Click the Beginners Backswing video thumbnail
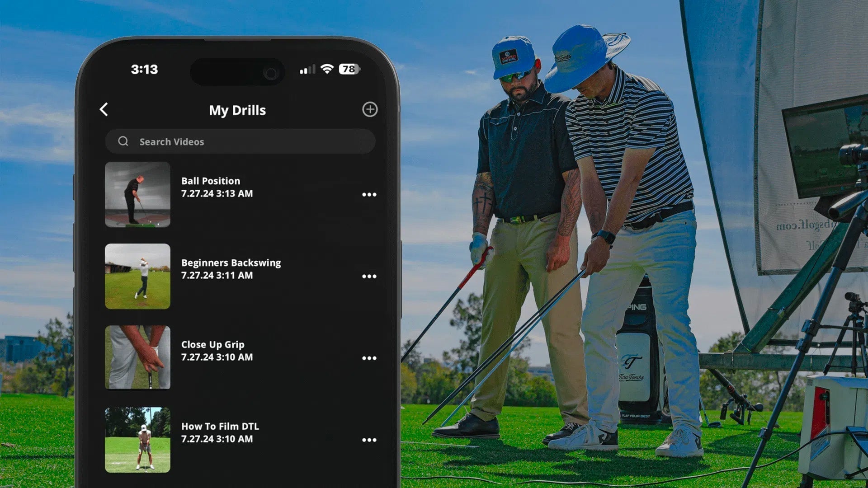The image size is (868, 488). pyautogui.click(x=137, y=276)
